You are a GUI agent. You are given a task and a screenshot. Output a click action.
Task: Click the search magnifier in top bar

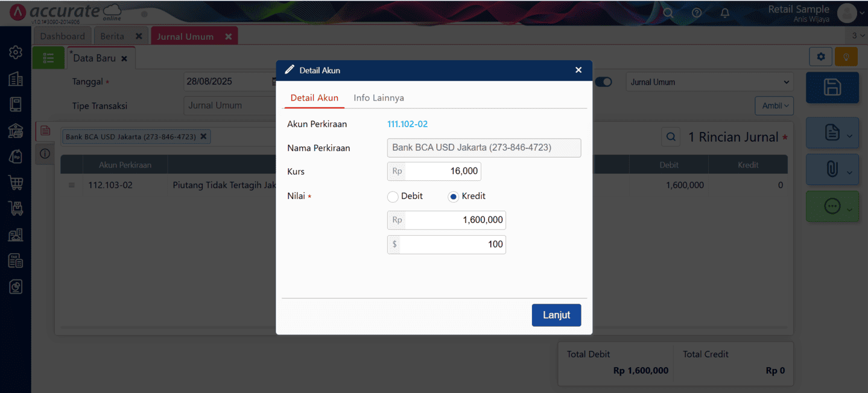tap(668, 13)
